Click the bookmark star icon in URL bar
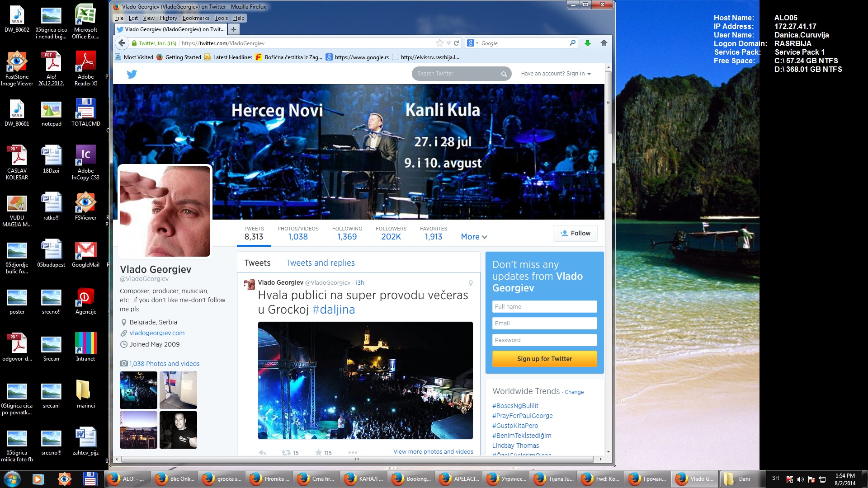The image size is (868, 488). click(x=439, y=43)
